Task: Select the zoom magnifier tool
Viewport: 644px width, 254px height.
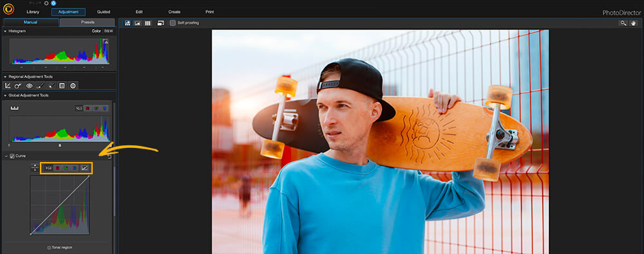Action: [623, 23]
